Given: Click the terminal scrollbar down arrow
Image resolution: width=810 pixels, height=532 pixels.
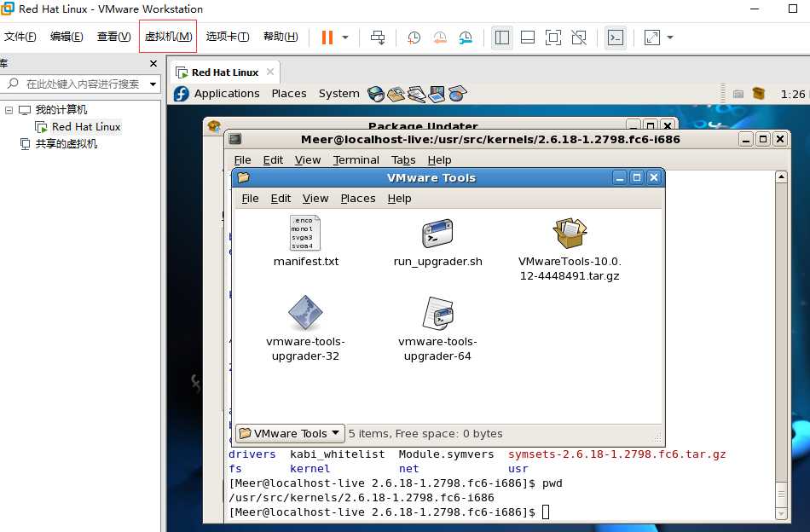Looking at the screenshot, I should [781, 513].
